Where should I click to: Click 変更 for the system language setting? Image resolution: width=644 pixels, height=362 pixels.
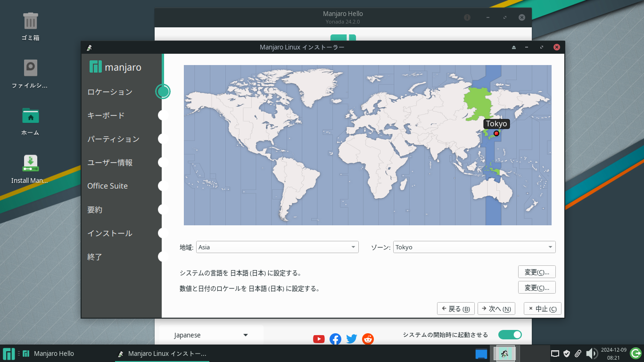[x=537, y=272]
